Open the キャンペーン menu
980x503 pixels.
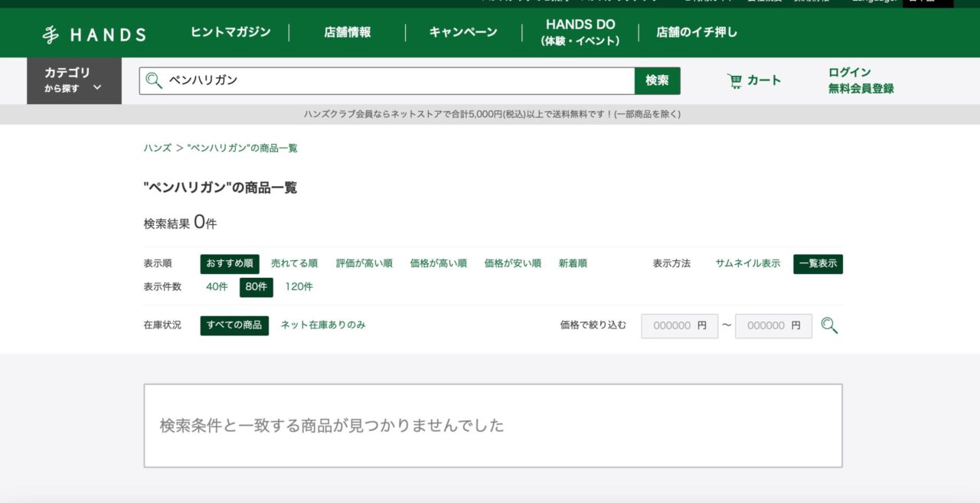coord(463,32)
